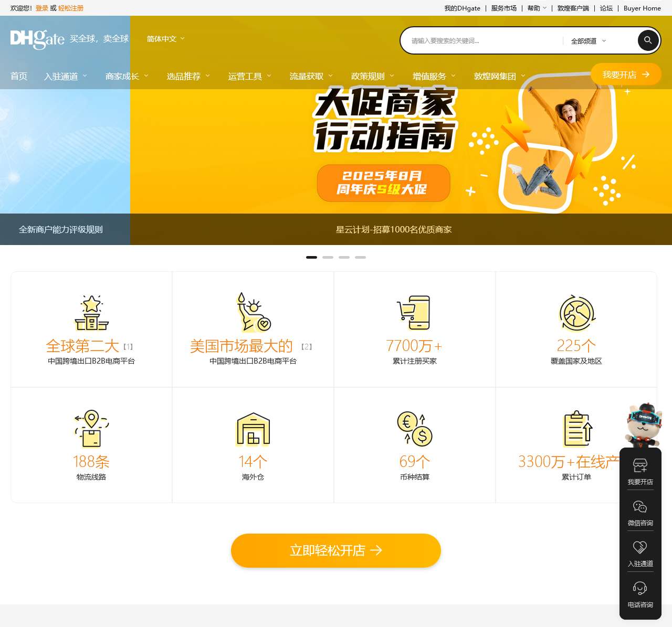Click the 立即轻松开店 button
This screenshot has height=627, width=672.
336,550
